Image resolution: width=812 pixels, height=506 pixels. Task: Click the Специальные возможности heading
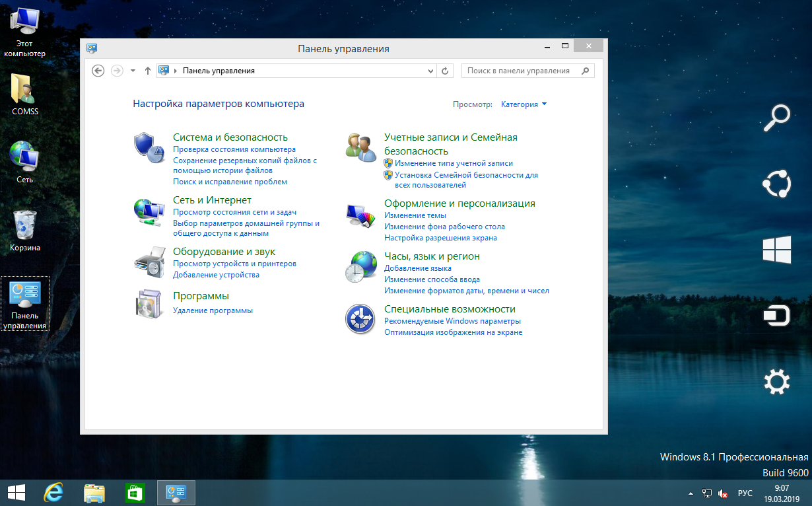coord(450,309)
